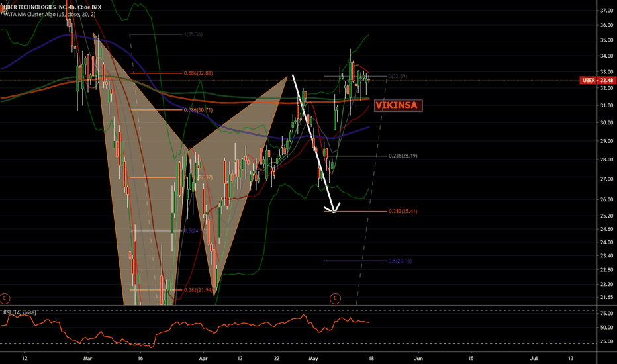Click the Jul date label
617x364 pixels.
click(534, 359)
